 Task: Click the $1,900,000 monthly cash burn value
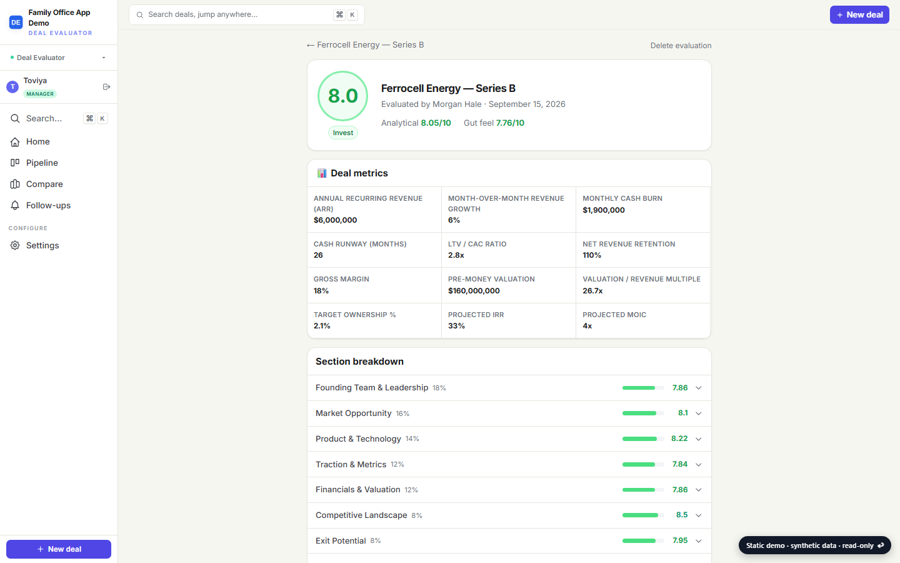click(x=604, y=210)
